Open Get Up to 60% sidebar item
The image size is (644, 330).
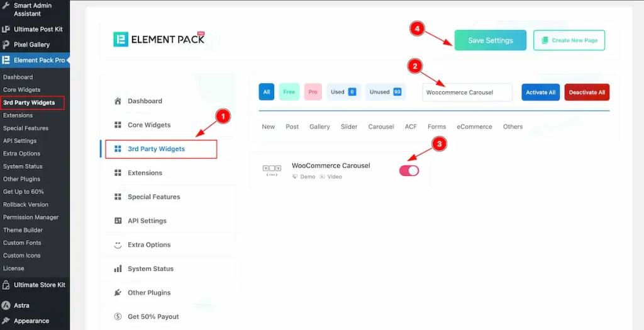[23, 191]
